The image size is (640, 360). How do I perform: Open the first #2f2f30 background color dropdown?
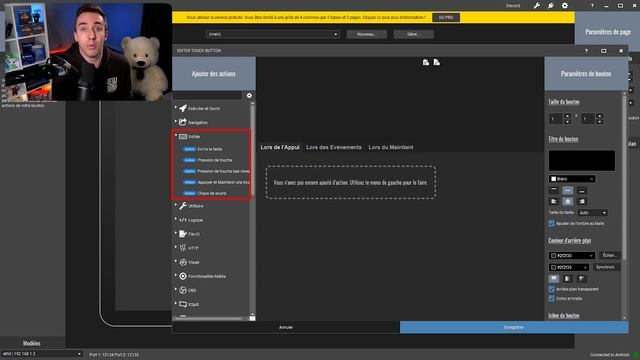point(571,256)
